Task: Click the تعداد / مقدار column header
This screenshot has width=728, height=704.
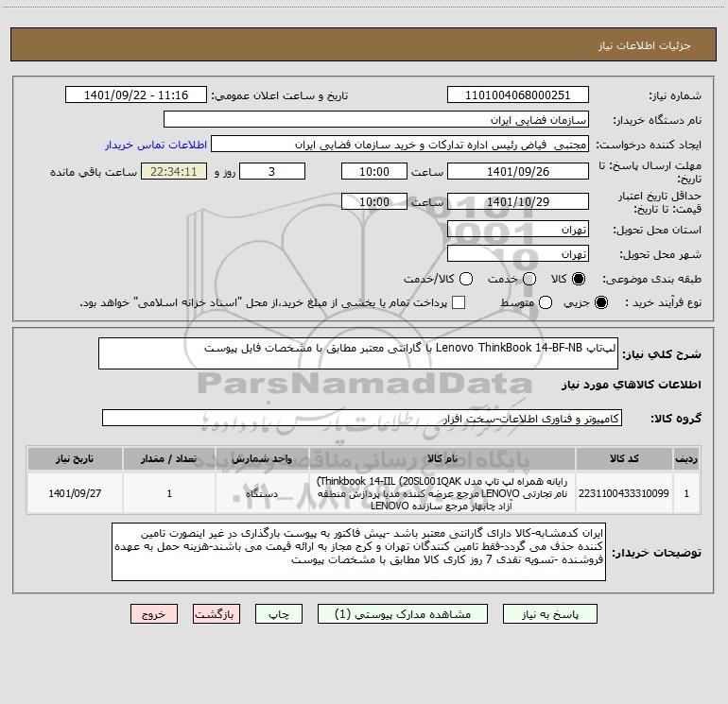Action: (x=169, y=458)
